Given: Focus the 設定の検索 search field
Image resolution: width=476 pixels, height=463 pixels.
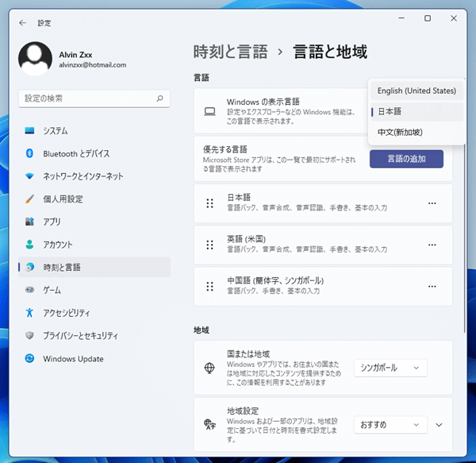Looking at the screenshot, I should (94, 98).
